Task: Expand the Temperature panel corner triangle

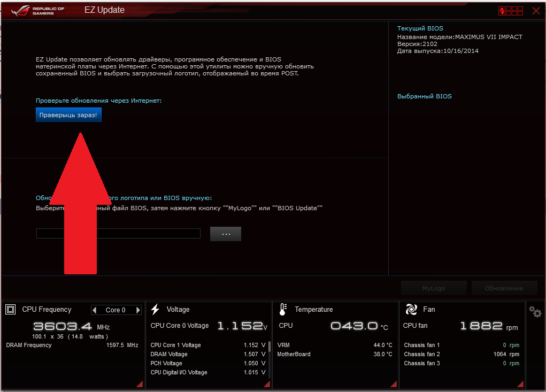Action: [x=394, y=384]
